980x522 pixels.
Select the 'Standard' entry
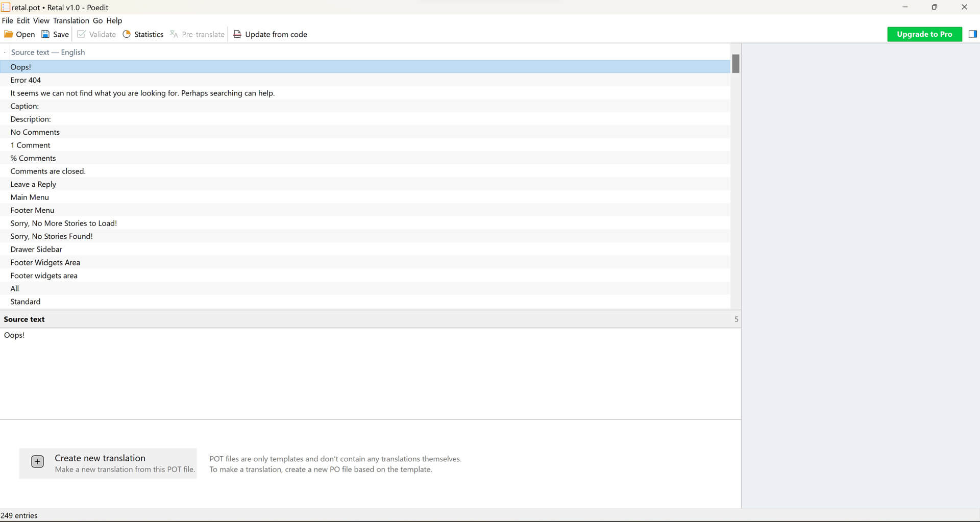(365, 302)
